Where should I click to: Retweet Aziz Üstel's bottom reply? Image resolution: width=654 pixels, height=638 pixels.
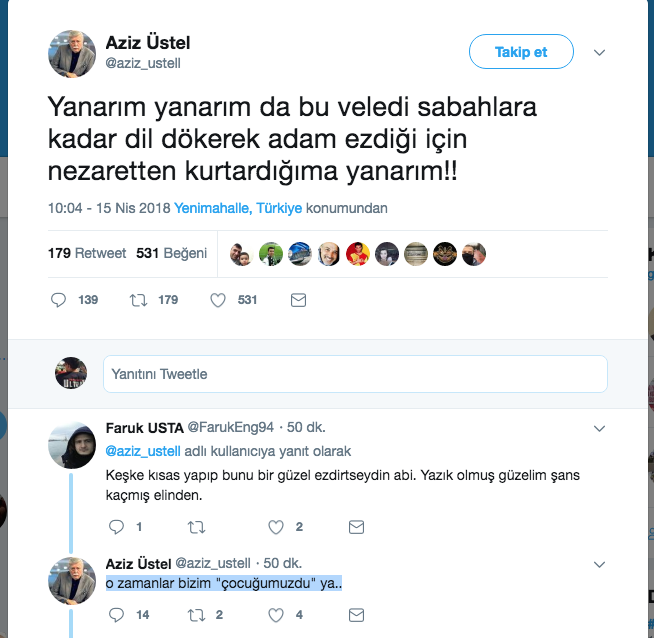(x=196, y=615)
